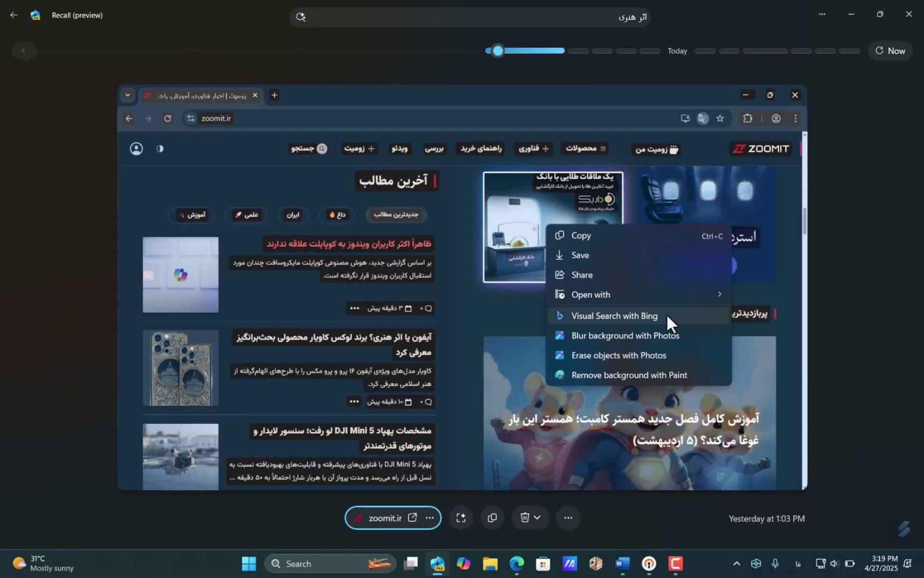The height and width of the screenshot is (578, 924).
Task: Select Erase objects with Photos
Action: pos(639,355)
